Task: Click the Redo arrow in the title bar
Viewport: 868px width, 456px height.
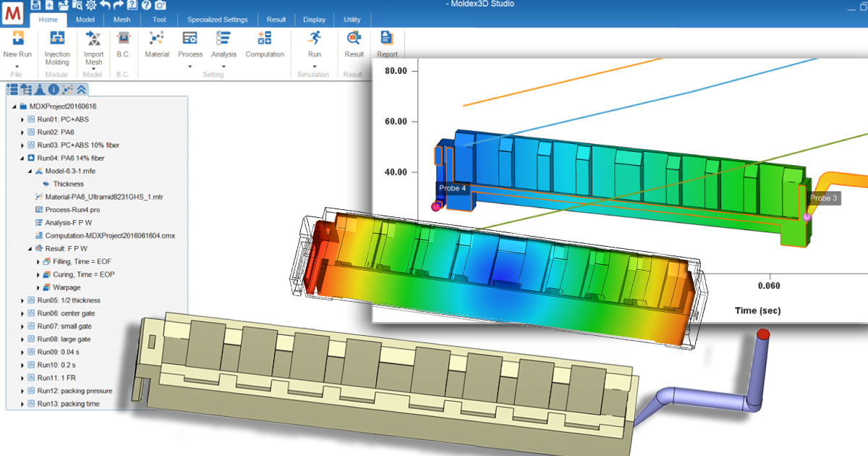Action: (118, 5)
